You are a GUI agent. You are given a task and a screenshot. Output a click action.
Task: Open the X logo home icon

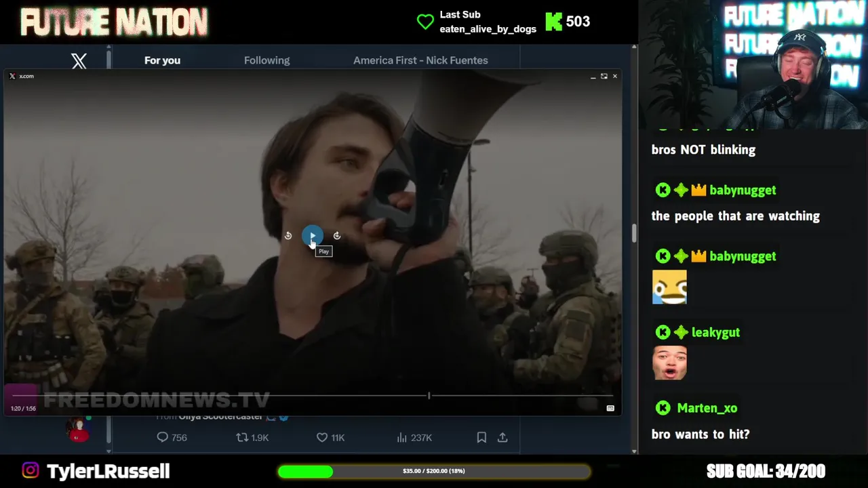pyautogui.click(x=79, y=61)
